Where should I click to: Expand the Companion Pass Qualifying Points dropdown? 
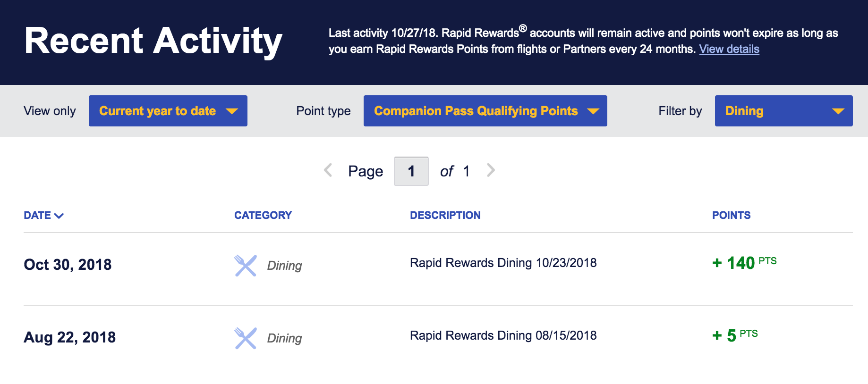(485, 111)
